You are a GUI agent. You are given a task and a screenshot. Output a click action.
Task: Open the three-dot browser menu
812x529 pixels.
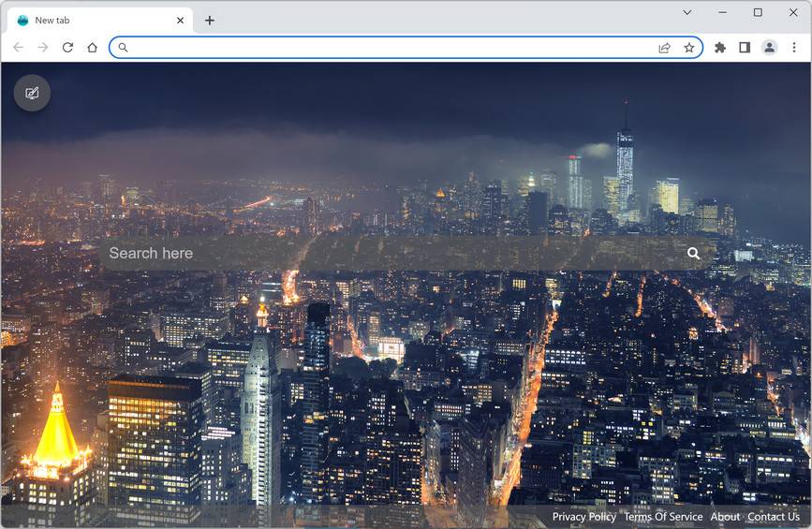coord(794,48)
